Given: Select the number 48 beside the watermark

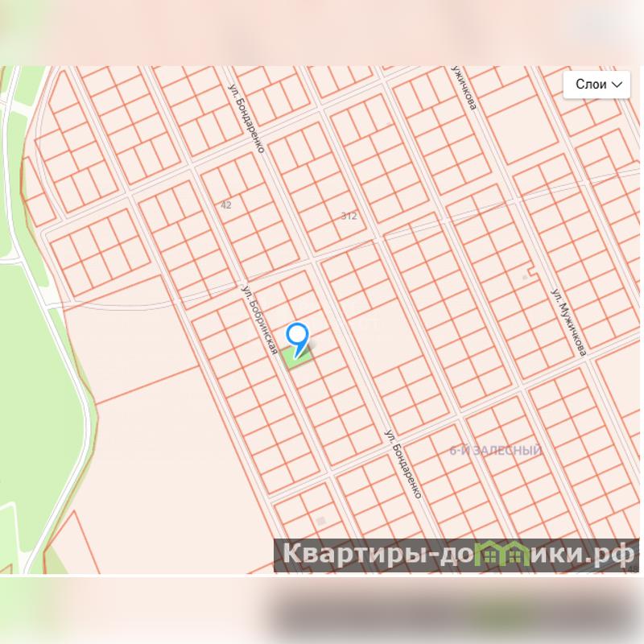Looking at the screenshot, I should point(633,568).
